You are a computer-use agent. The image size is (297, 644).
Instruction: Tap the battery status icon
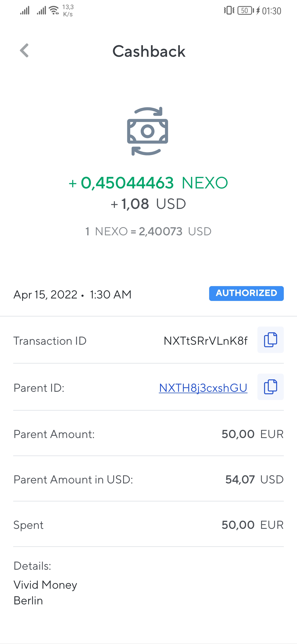pyautogui.click(x=246, y=11)
